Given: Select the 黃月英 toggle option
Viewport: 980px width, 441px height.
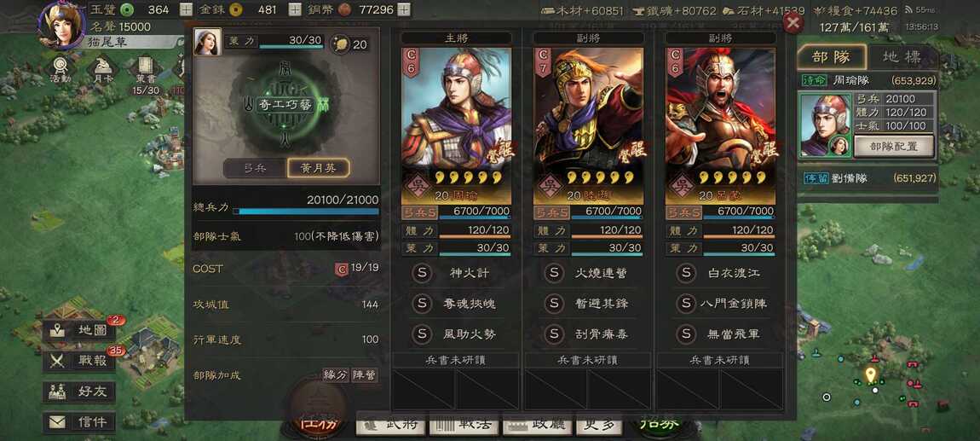Looking at the screenshot, I should point(318,168).
